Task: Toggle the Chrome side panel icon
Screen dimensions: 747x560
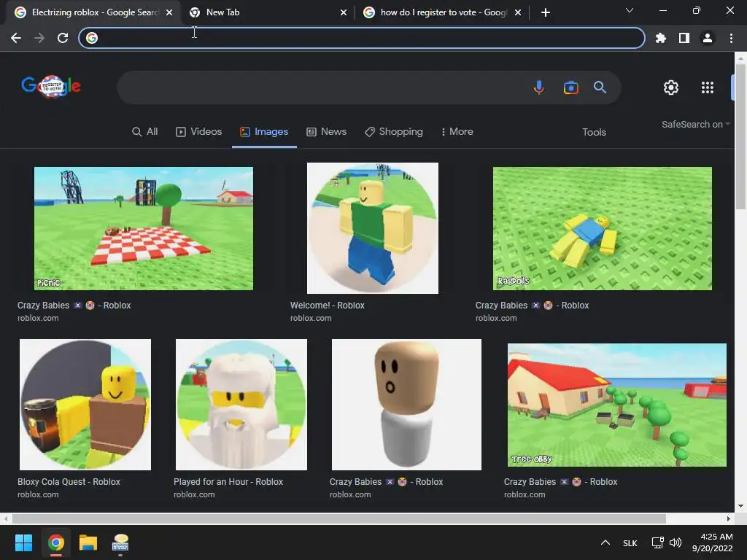Action: pyautogui.click(x=684, y=38)
